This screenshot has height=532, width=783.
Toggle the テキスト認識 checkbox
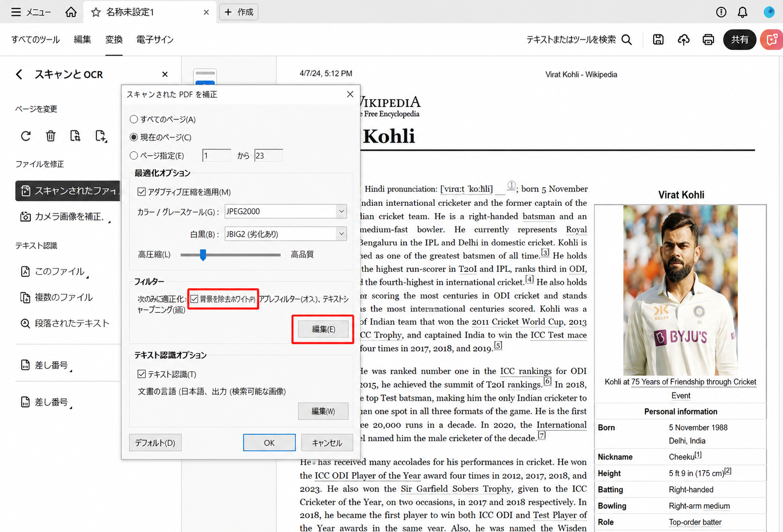point(142,374)
